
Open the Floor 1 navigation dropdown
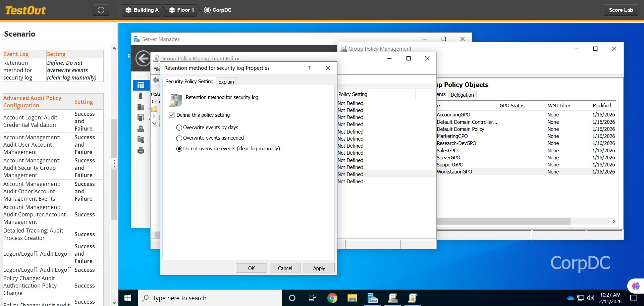181,10
